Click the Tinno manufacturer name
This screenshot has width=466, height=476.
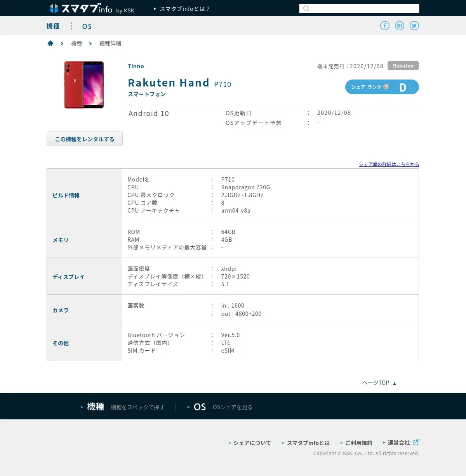tap(136, 66)
